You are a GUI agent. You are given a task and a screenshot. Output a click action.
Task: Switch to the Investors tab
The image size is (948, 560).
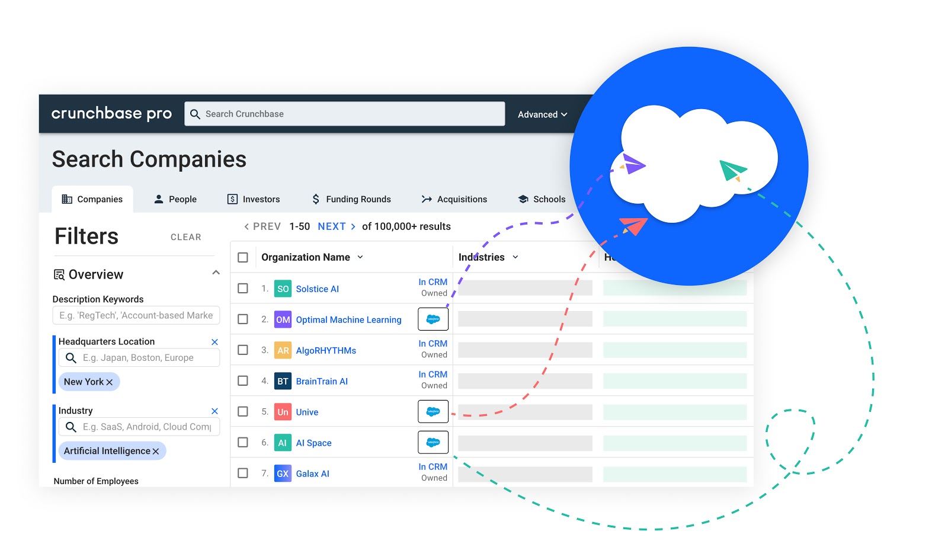(x=254, y=199)
